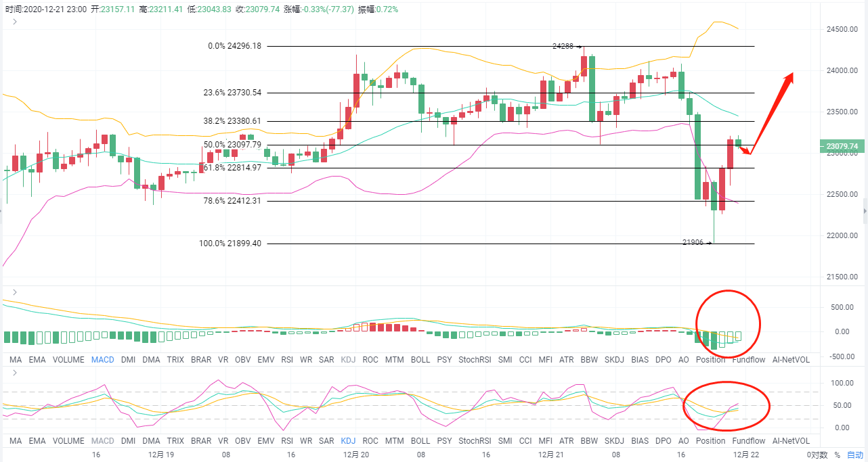Select VR in the MACD panel's indicator row
868x462 pixels.
pos(223,360)
